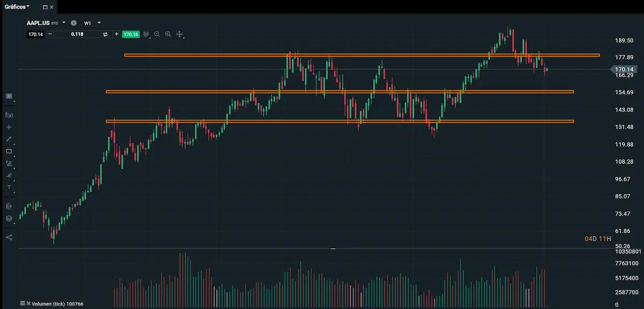This screenshot has width=644, height=309.
Task: Open the W1 timeframe dropdown
Action: [99, 23]
